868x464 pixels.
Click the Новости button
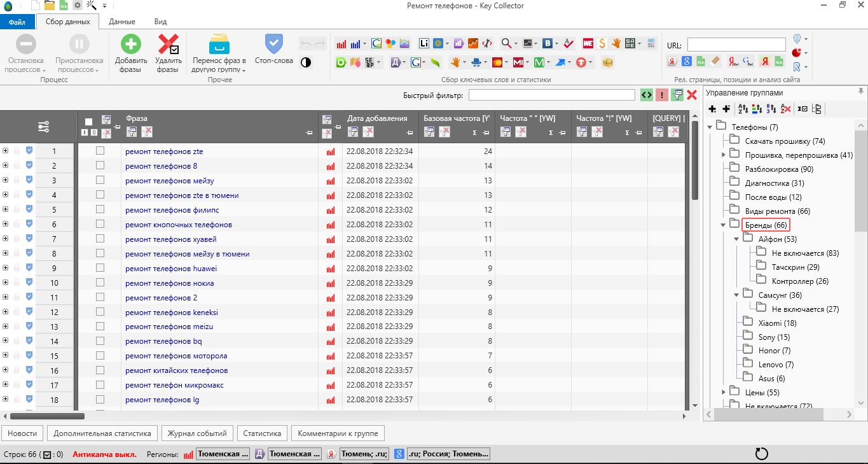[x=22, y=433]
